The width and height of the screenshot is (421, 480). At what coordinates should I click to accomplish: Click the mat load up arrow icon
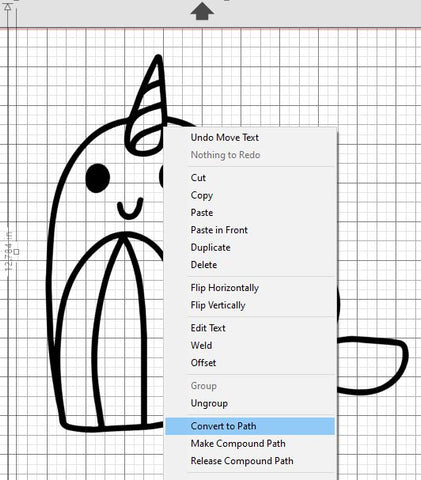coord(202,11)
